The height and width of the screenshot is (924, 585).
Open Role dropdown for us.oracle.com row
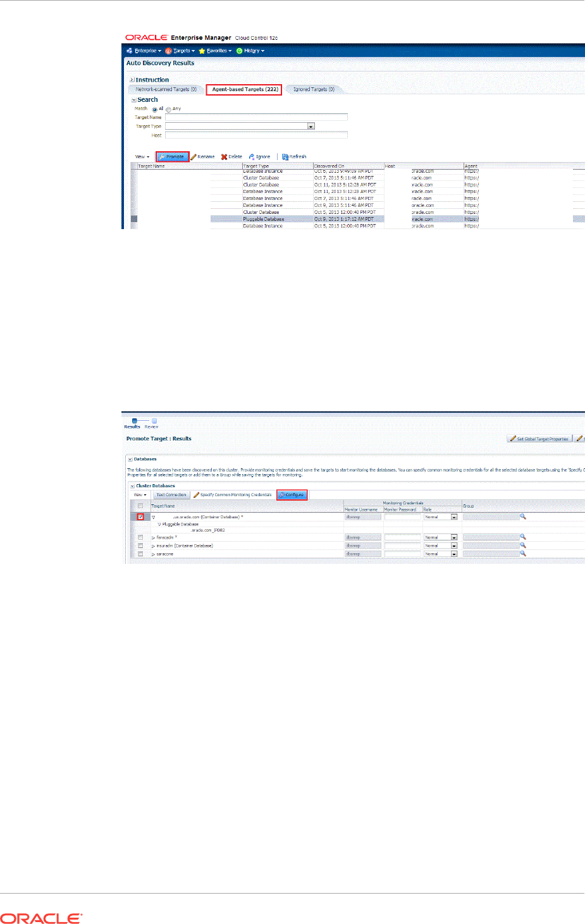click(x=453, y=517)
